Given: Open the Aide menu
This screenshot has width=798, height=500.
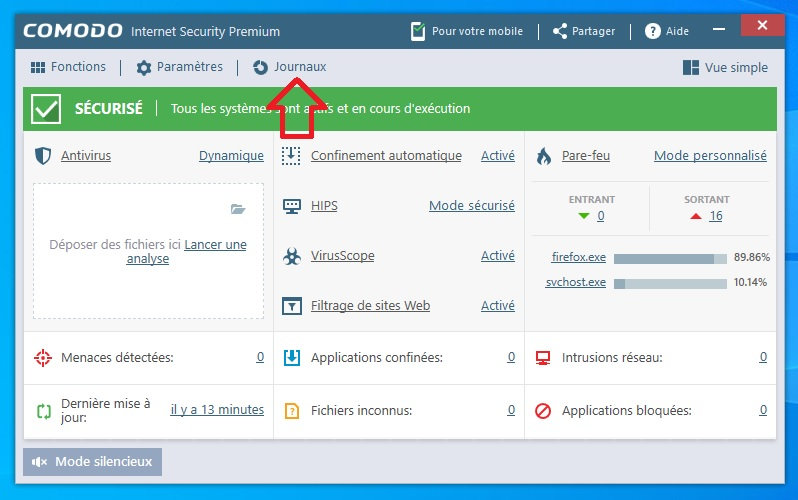Looking at the screenshot, I should (667, 32).
